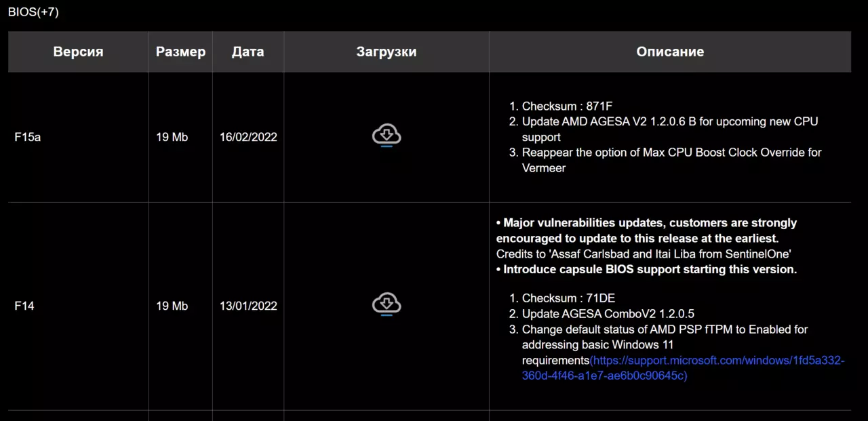Select the Дата column header
Image resolution: width=868 pixels, height=421 pixels.
(248, 52)
